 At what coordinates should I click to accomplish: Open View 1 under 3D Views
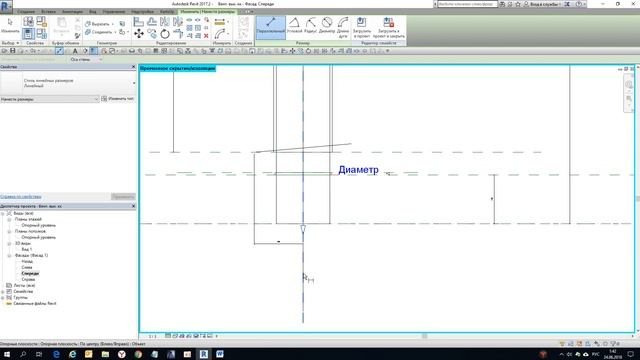click(x=27, y=249)
